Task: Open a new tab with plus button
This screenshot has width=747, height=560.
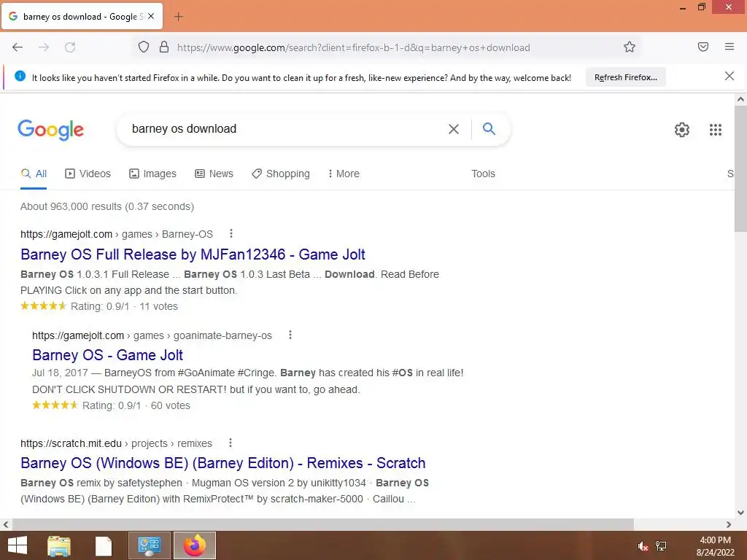Action: pos(178,17)
